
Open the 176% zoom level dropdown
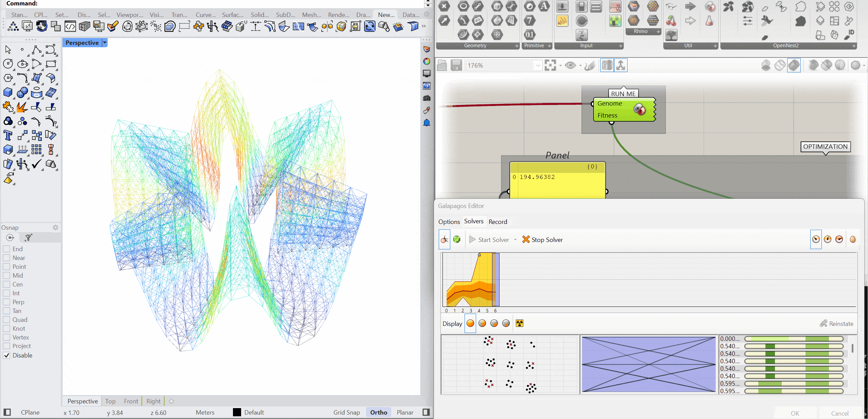[x=538, y=65]
